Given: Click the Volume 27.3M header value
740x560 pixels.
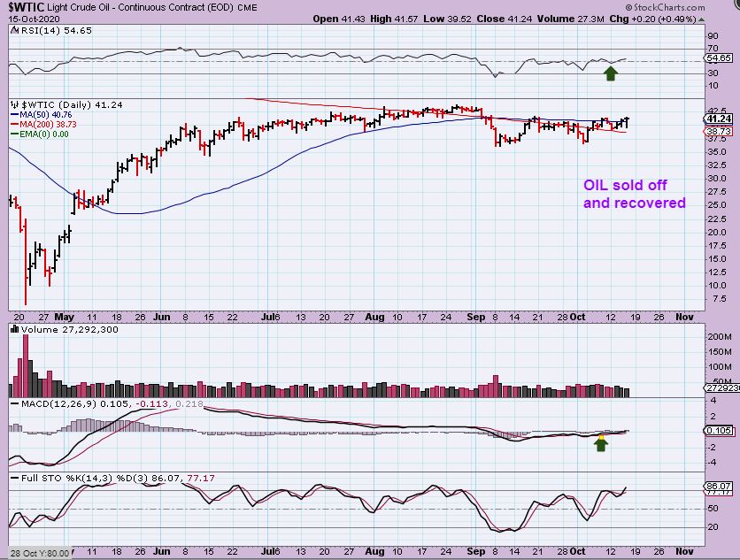Looking at the screenshot, I should pyautogui.click(x=570, y=19).
